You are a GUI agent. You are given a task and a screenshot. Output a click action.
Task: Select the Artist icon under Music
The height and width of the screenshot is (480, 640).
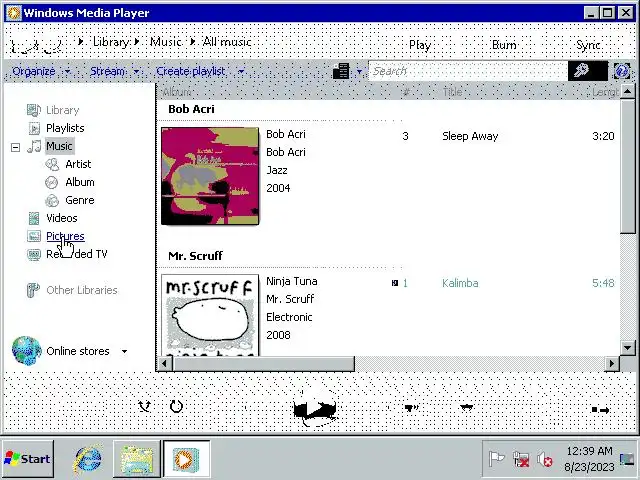tap(52, 164)
